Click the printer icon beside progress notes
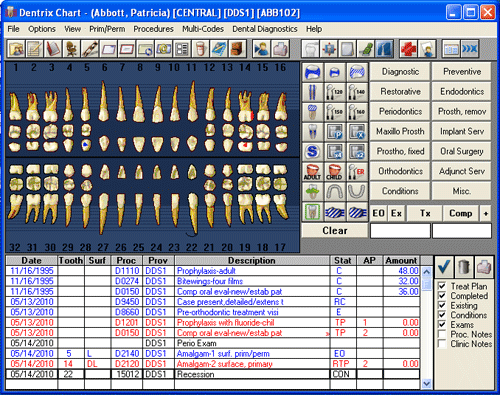500x395 pixels. [483, 267]
